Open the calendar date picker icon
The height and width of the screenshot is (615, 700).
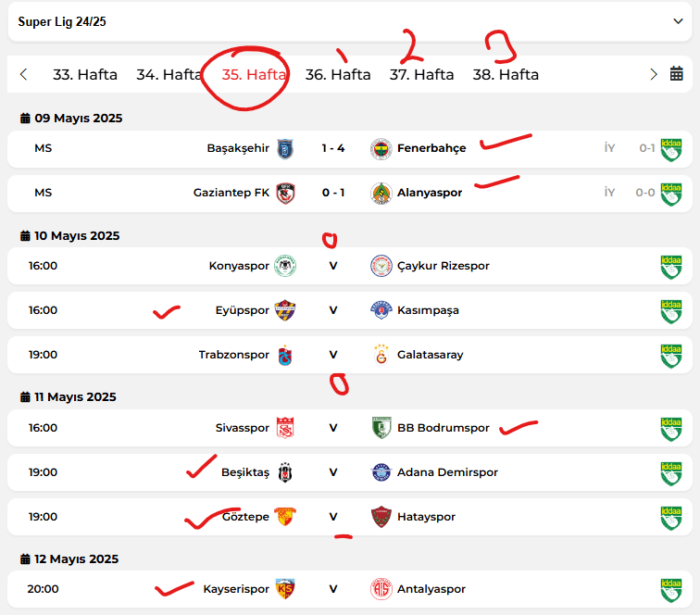(x=677, y=74)
